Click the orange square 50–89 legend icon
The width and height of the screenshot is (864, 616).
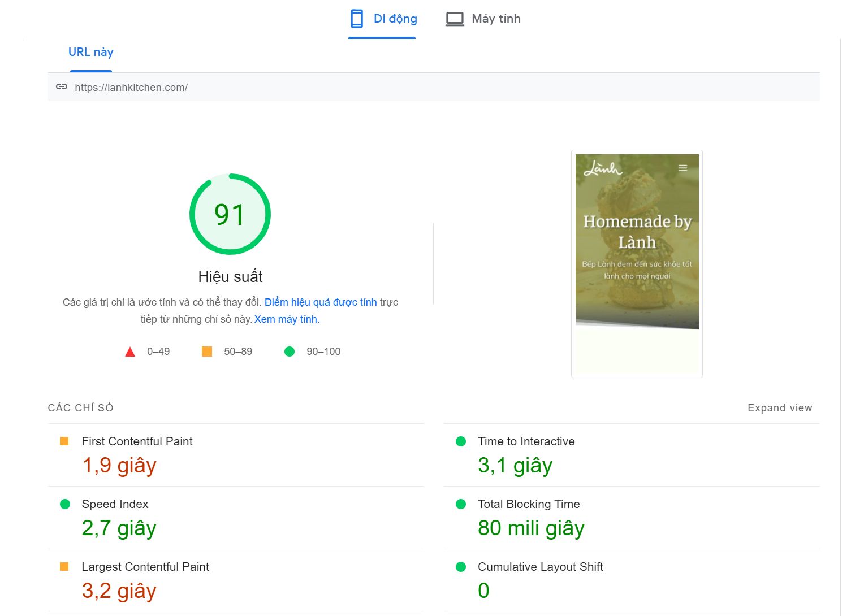(x=207, y=352)
